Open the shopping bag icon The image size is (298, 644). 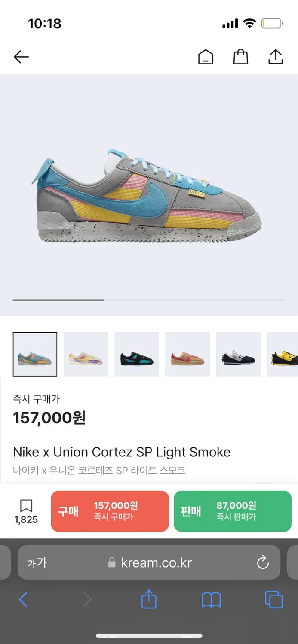[240, 57]
